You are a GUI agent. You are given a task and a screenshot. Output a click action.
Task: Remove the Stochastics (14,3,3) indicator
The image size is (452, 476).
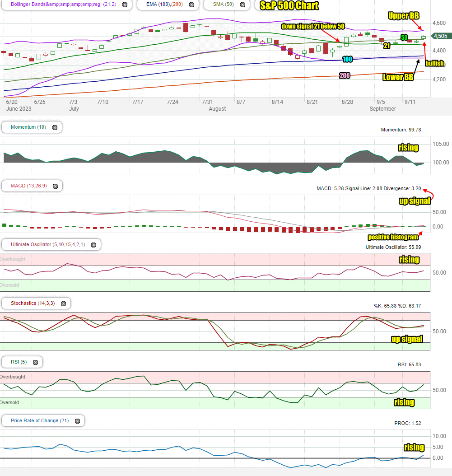[x=64, y=303]
